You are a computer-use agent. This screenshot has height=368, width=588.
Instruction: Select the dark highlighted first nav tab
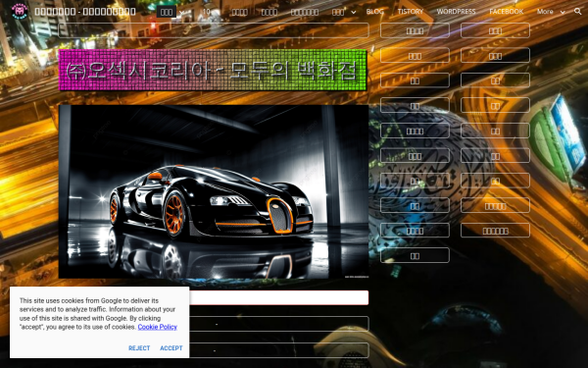[167, 12]
